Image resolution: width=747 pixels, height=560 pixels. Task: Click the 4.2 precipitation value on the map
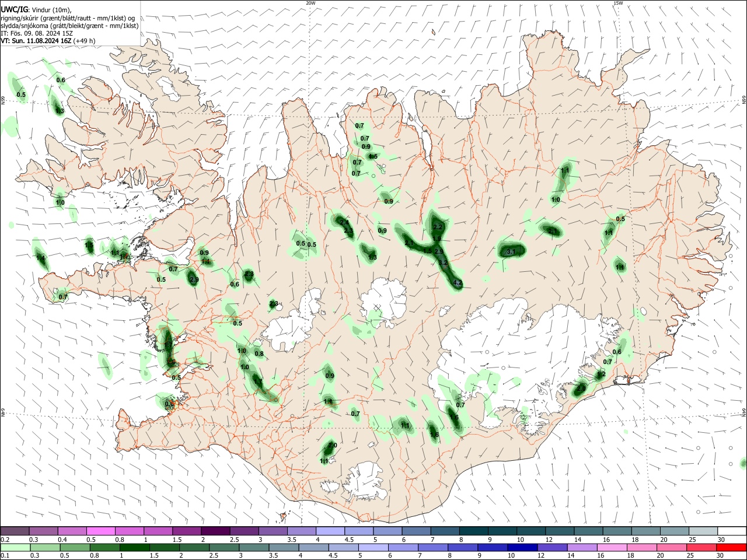(458, 283)
